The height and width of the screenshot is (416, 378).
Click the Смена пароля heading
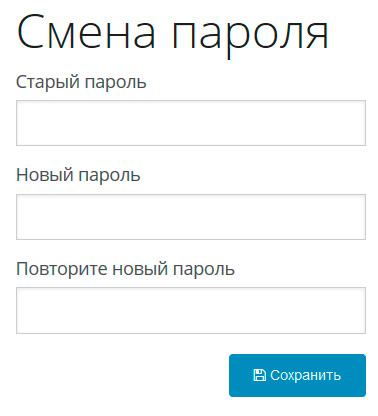pyautogui.click(x=173, y=34)
